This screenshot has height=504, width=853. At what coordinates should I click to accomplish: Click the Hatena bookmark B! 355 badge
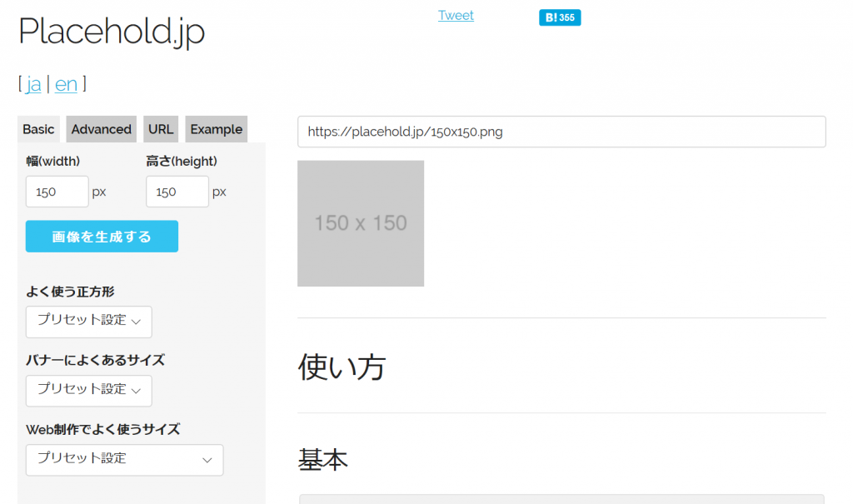560,17
